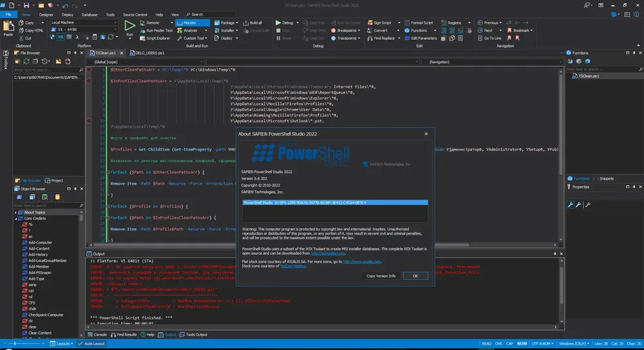Image resolution: width=644 pixels, height=350 pixels.
Task: Click the Build all icon
Action: tap(245, 23)
